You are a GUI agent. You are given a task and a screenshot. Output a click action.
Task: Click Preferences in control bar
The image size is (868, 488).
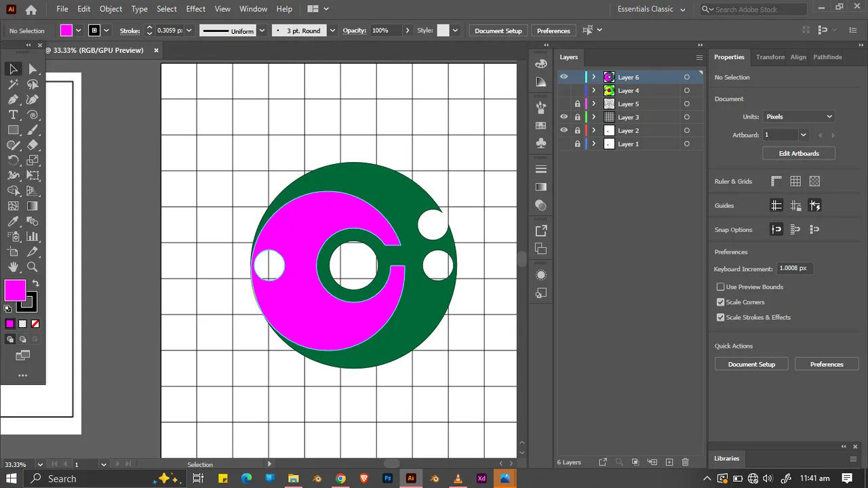coord(553,30)
